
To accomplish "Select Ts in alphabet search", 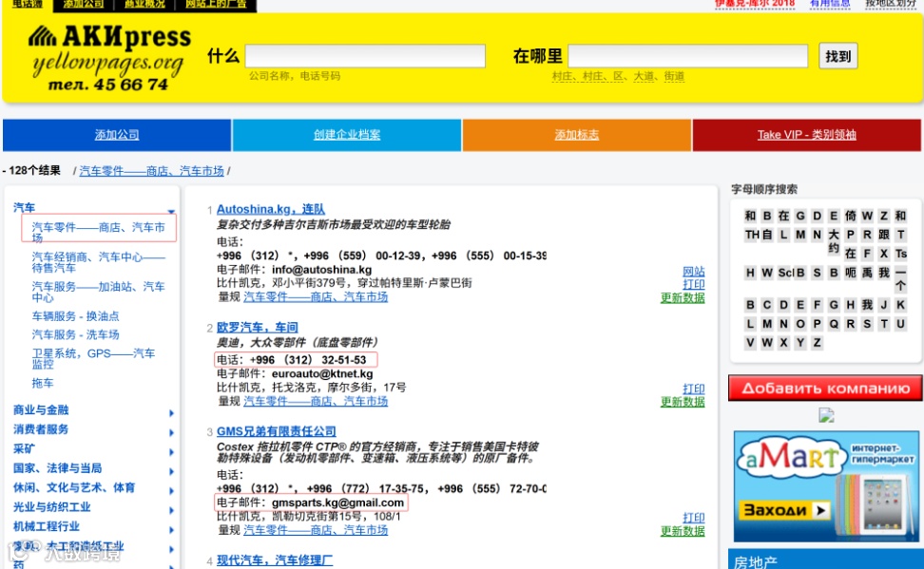I will 901,254.
